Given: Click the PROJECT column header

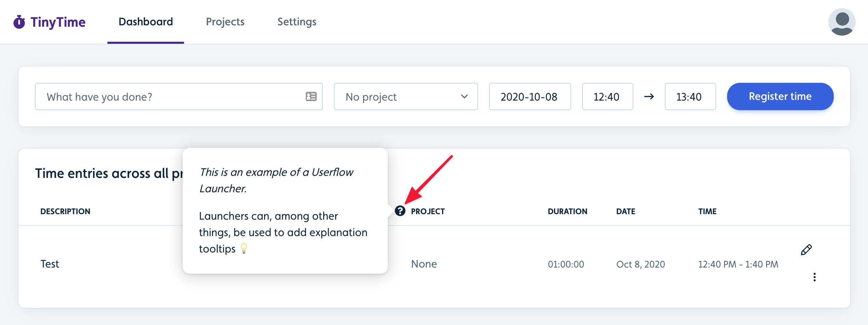Looking at the screenshot, I should click(x=428, y=211).
